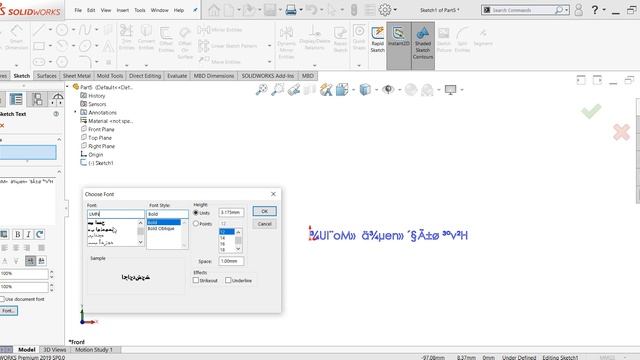Cancel the sketch with red X

tap(621, 132)
